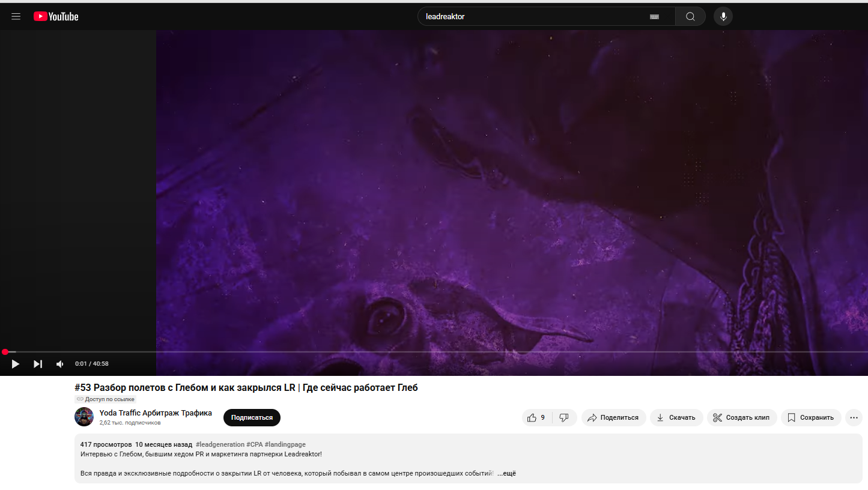The height and width of the screenshot is (490, 868).
Task: Open the on-screen keyboard icon
Action: click(654, 17)
